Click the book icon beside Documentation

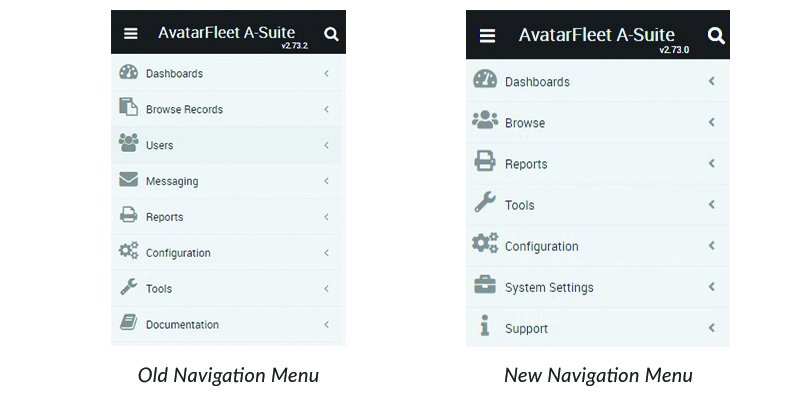click(x=128, y=323)
